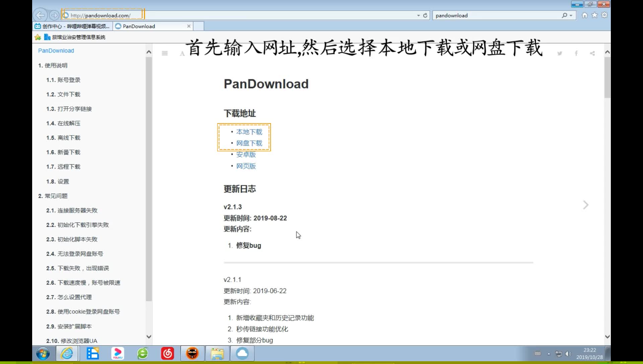The height and width of the screenshot is (364, 643).
Task: Share page via Twitter icon
Action: coord(560,53)
